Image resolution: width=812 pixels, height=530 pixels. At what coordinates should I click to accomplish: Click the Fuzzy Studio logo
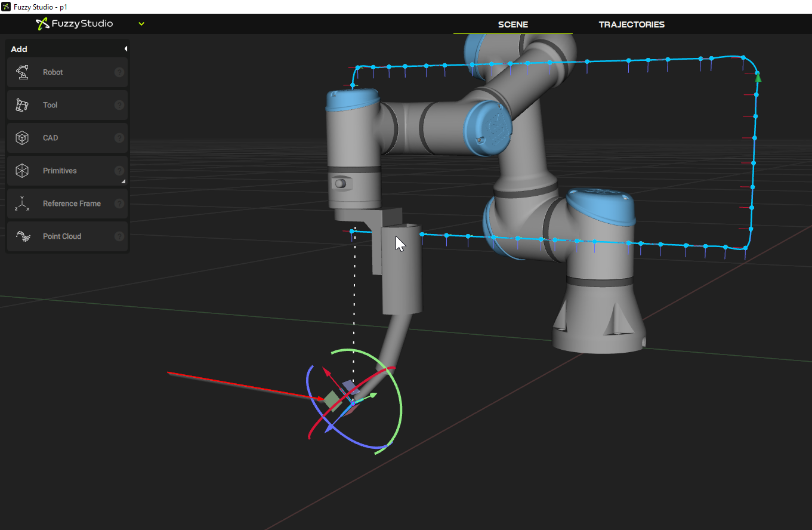tap(74, 24)
